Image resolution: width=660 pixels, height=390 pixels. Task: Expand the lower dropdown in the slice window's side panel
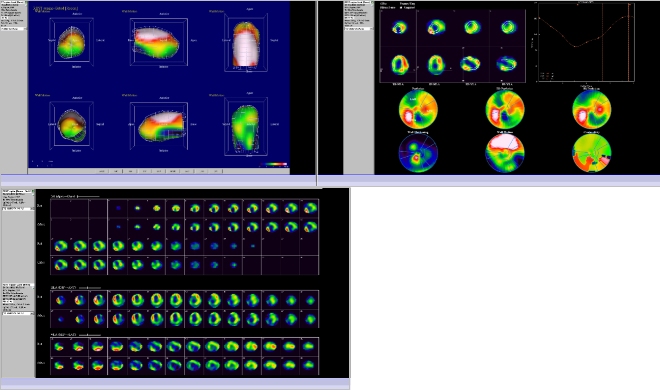[x=18, y=313]
